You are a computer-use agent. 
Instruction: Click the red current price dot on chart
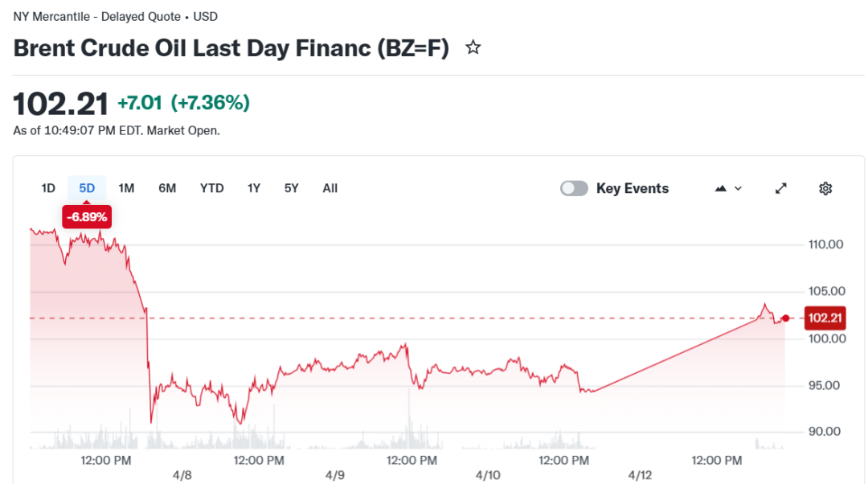785,318
